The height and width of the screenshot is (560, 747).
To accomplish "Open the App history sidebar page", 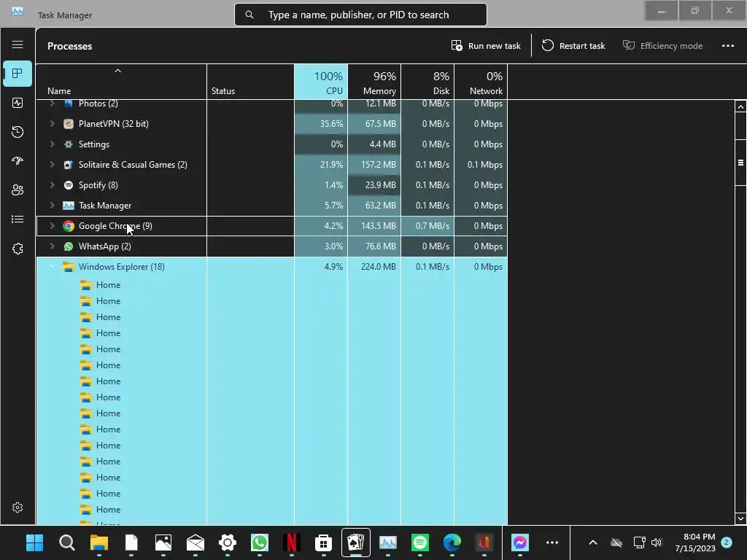I will tap(18, 132).
